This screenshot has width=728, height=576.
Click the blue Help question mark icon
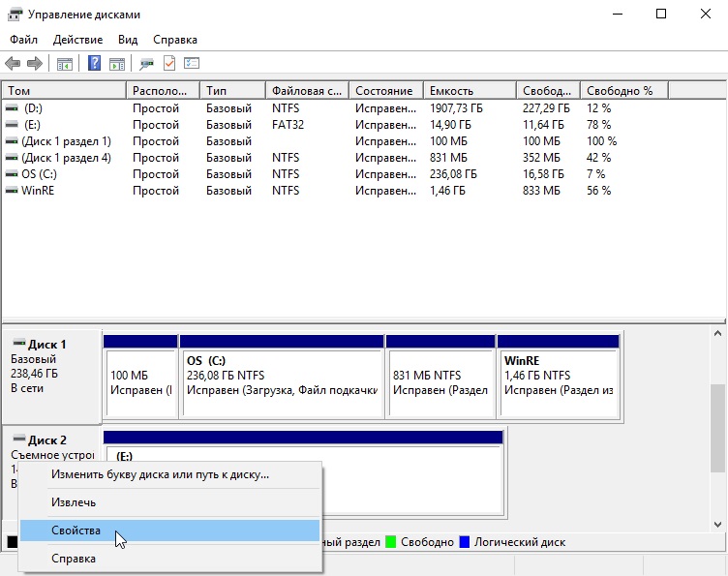tap(95, 64)
